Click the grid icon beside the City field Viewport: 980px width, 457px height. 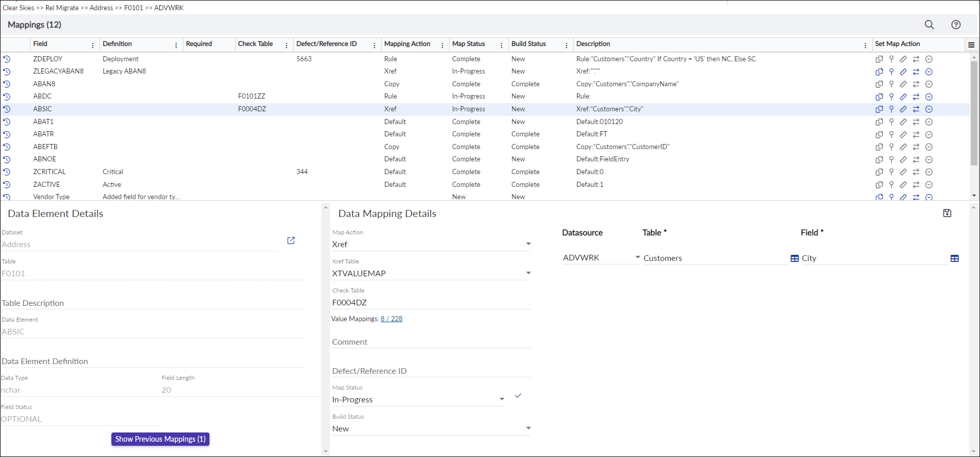(x=954, y=258)
